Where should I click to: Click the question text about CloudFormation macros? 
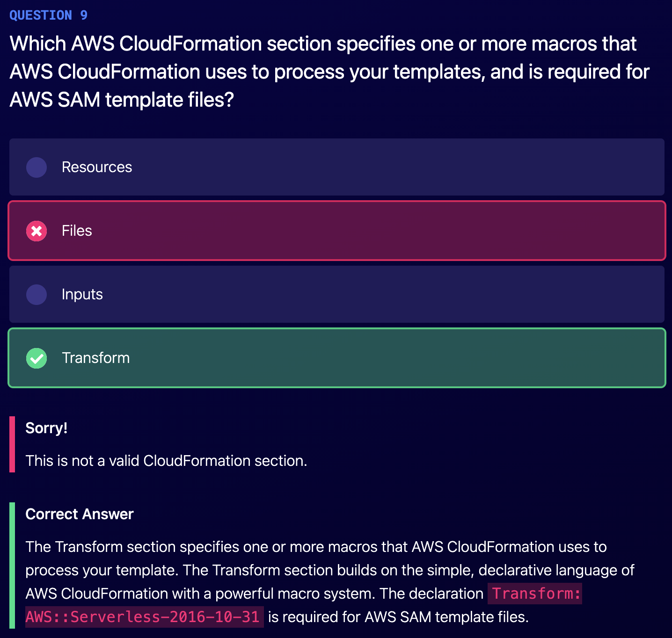[x=329, y=72]
